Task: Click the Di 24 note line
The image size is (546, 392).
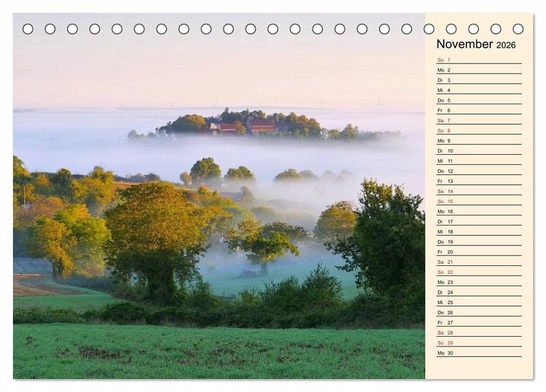Action: point(478,292)
